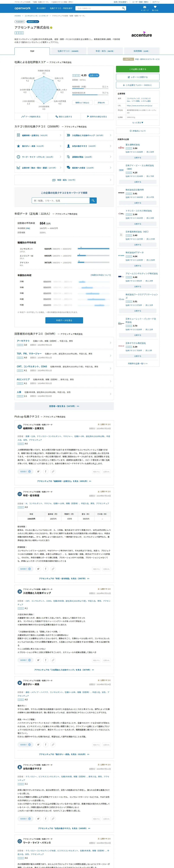Open 退職検討理由 category card
The height and width of the screenshot is (868, 174).
coord(89,157)
